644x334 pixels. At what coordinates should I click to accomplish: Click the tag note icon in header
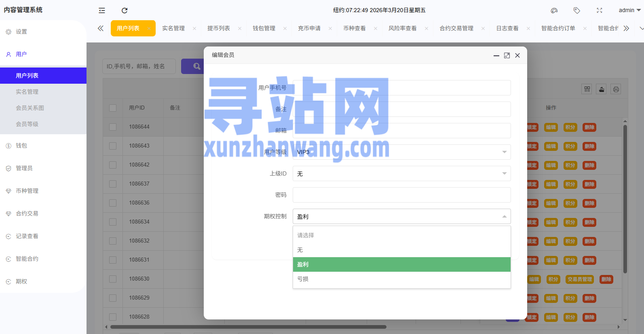point(577,11)
